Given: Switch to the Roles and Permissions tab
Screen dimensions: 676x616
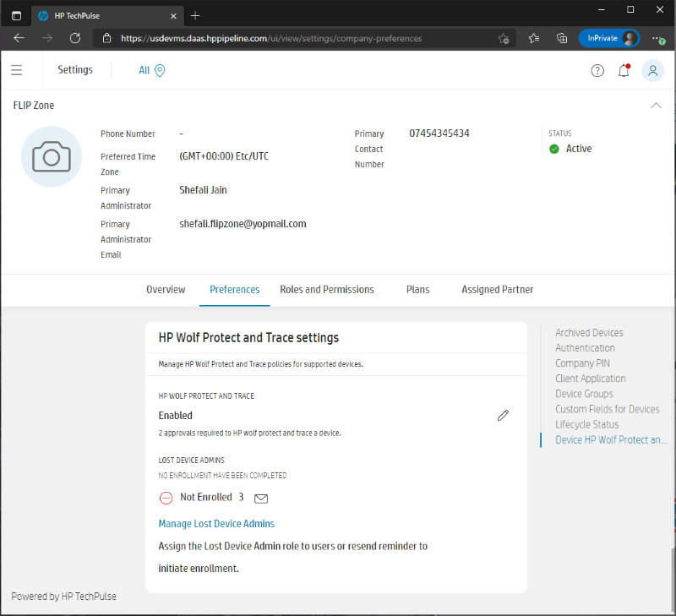Looking at the screenshot, I should click(x=327, y=289).
